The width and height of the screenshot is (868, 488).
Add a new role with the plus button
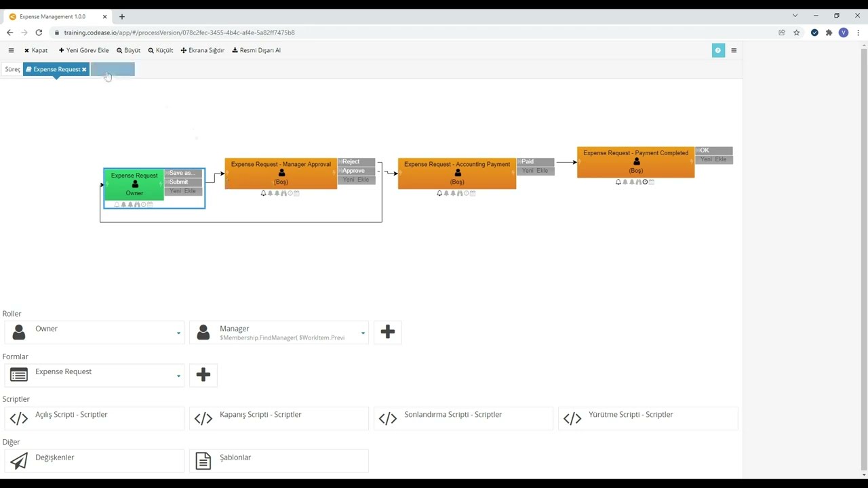[388, 331]
